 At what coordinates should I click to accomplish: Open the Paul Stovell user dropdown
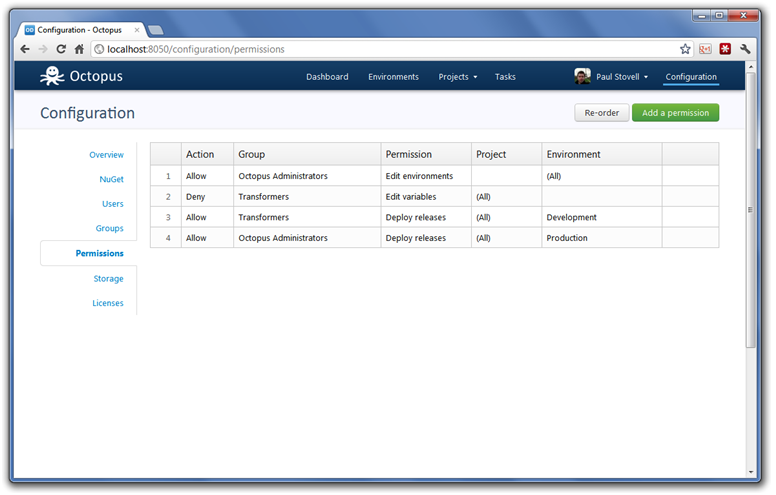click(622, 77)
